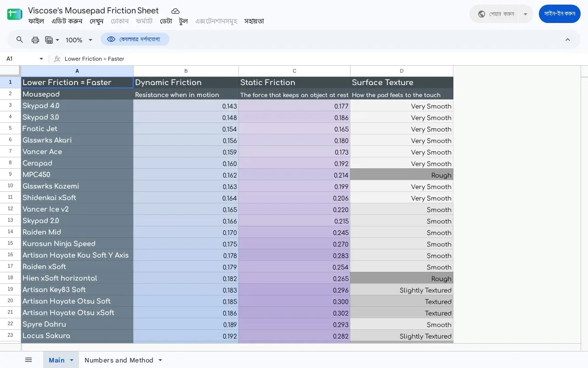Select the 'Kurosun Ninja Speed' cell
The height and width of the screenshot is (368, 588).
point(77,243)
